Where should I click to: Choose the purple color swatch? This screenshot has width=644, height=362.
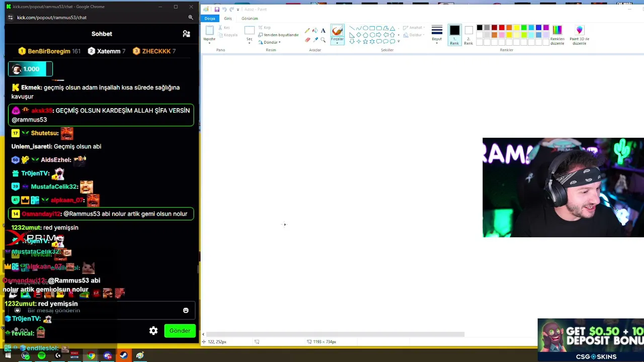[546, 28]
